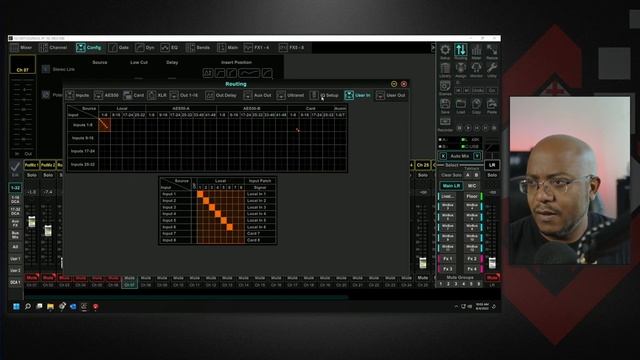640x360 pixels.
Task: Switch to Aux Out routing tab
Action: click(258, 95)
